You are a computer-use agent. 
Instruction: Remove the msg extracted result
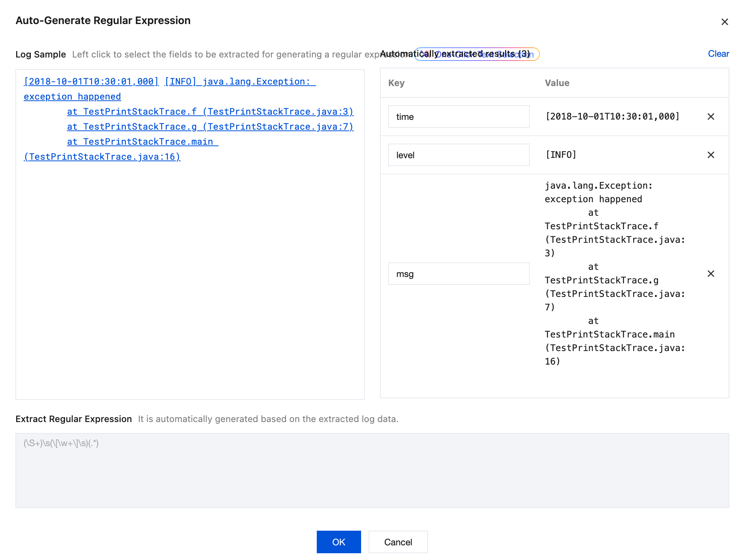[x=711, y=274]
